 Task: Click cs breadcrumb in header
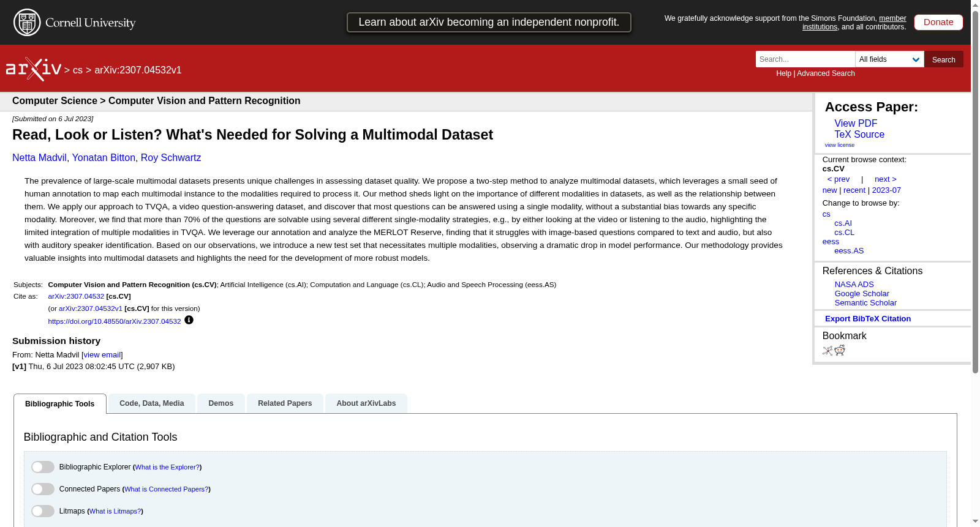click(78, 70)
